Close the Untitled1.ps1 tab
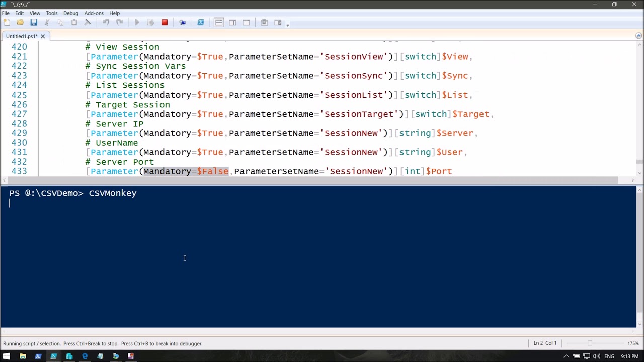The width and height of the screenshot is (644, 362). tap(43, 36)
